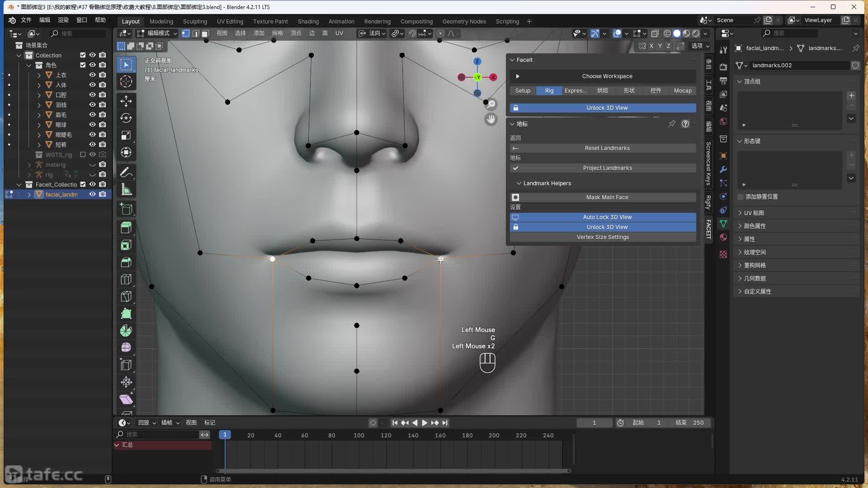Click Vertex Size Settings button

(x=603, y=237)
